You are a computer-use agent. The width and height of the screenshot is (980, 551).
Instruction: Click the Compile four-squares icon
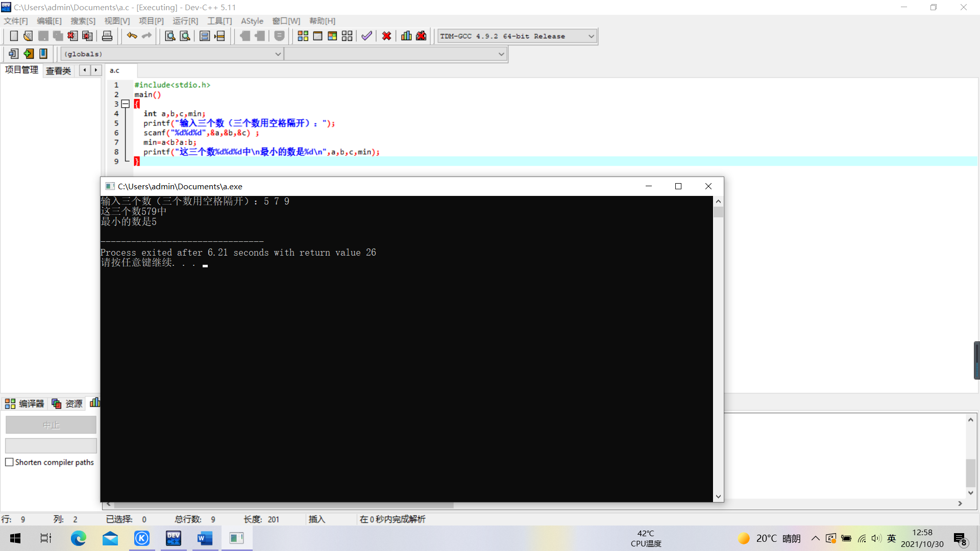tap(303, 36)
